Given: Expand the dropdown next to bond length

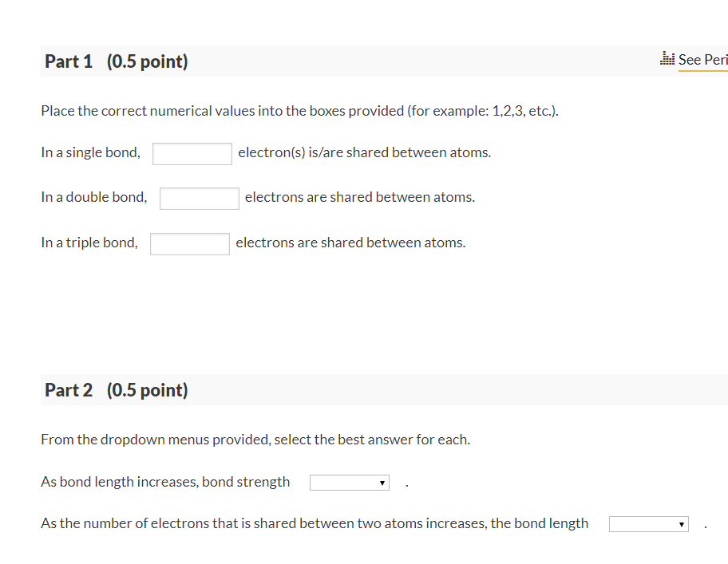Looking at the screenshot, I should (x=648, y=523).
